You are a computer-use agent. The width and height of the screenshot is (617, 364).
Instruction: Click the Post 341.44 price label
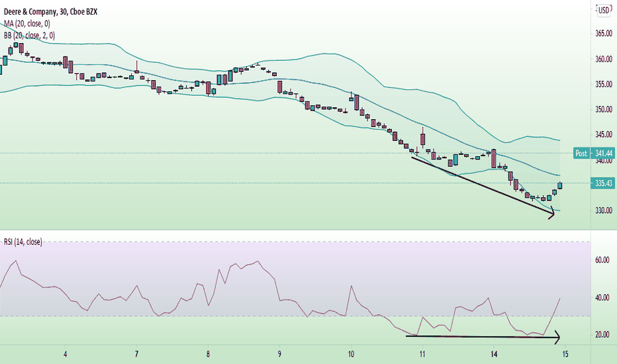click(x=594, y=153)
